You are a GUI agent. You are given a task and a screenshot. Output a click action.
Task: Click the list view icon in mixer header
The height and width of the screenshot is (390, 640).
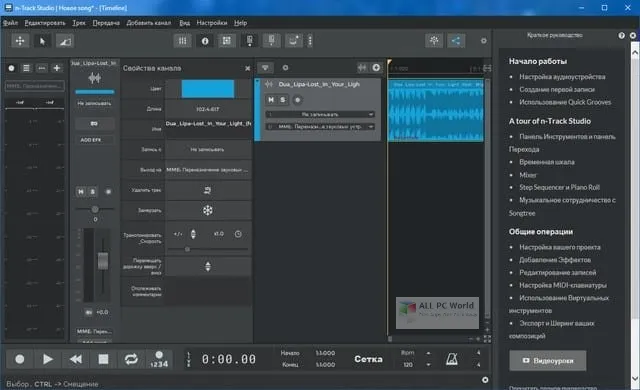point(27,68)
